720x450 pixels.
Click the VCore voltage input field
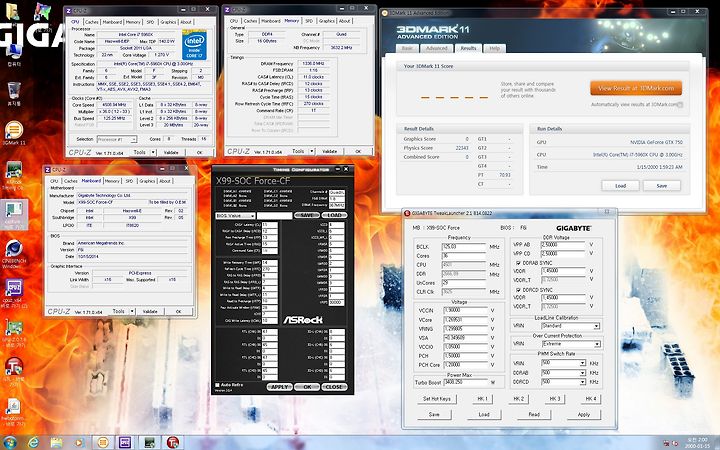pyautogui.click(x=465, y=319)
